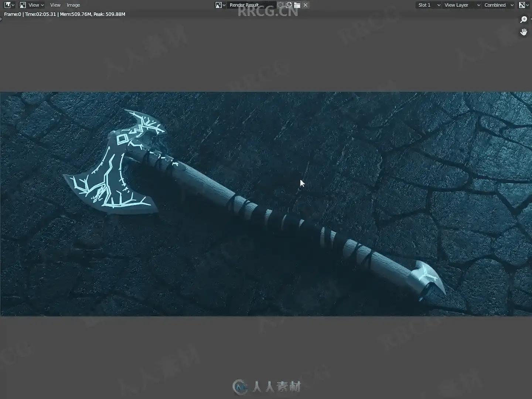
Task: Expand the View Layer dropdown
Action: pos(462,5)
